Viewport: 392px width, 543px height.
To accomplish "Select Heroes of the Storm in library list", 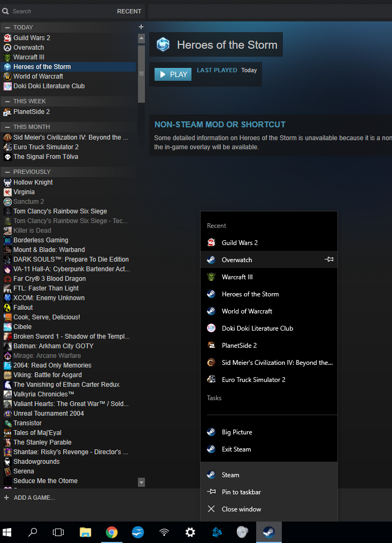I will tap(68, 67).
